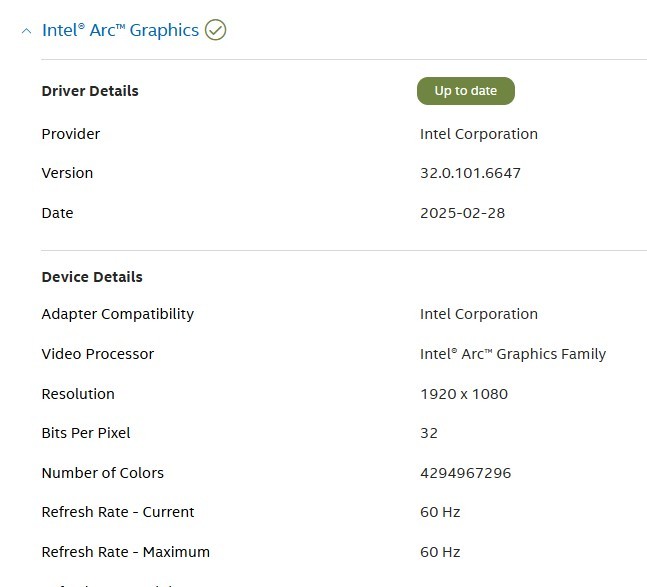The width and height of the screenshot is (647, 587).
Task: Open the Intel® Arc™ Graphics heading link
Action: pyautogui.click(x=120, y=30)
